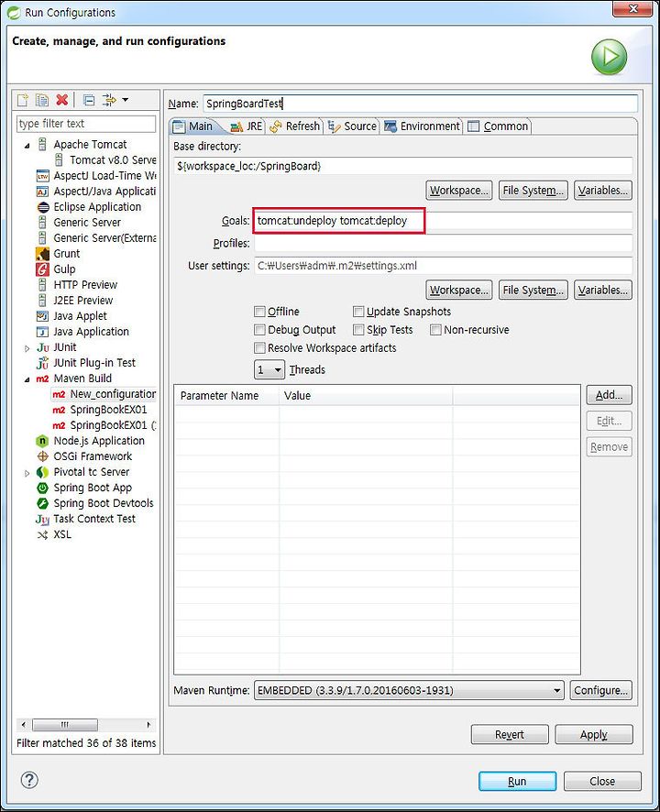Switch to the Environment tab

pos(423,126)
